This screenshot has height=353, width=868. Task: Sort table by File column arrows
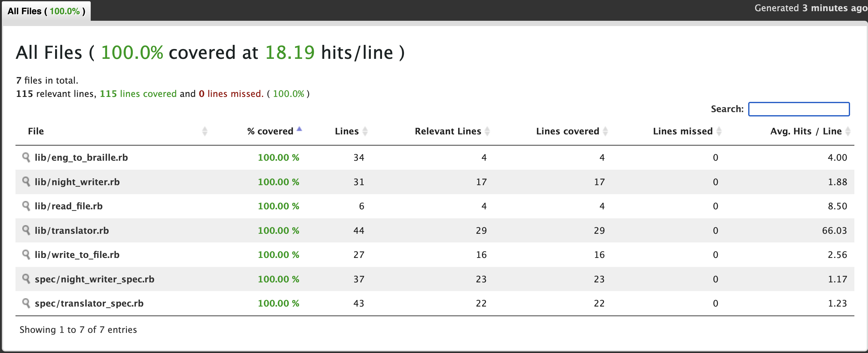[205, 131]
